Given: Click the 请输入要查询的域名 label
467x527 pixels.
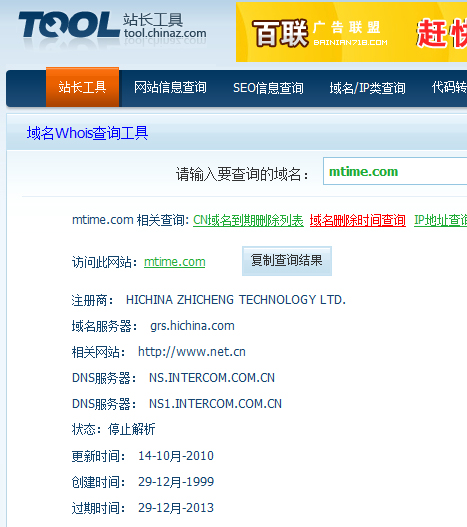Looking at the screenshot, I should pos(242,174).
